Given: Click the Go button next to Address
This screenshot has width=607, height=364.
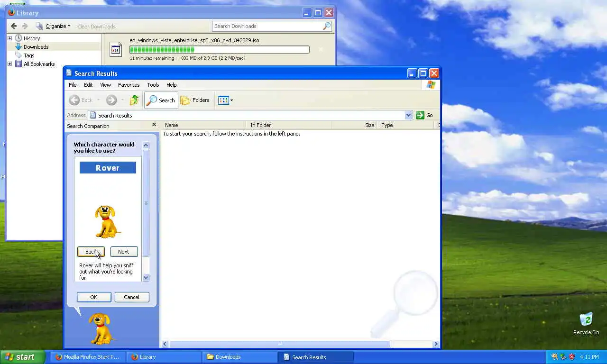Looking at the screenshot, I should point(424,115).
